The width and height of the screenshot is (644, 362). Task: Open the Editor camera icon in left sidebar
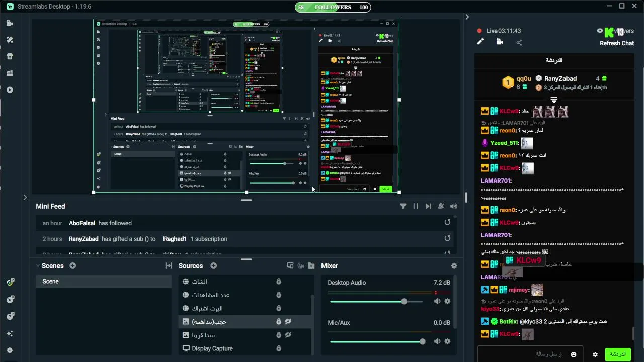coord(10,23)
